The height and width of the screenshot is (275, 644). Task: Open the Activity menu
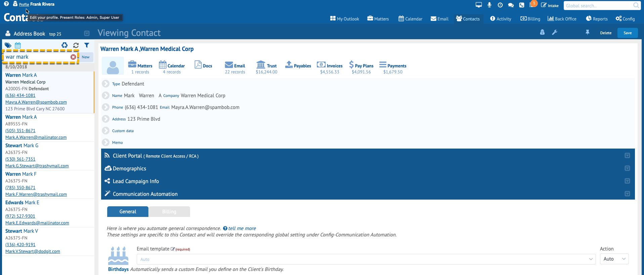501,19
